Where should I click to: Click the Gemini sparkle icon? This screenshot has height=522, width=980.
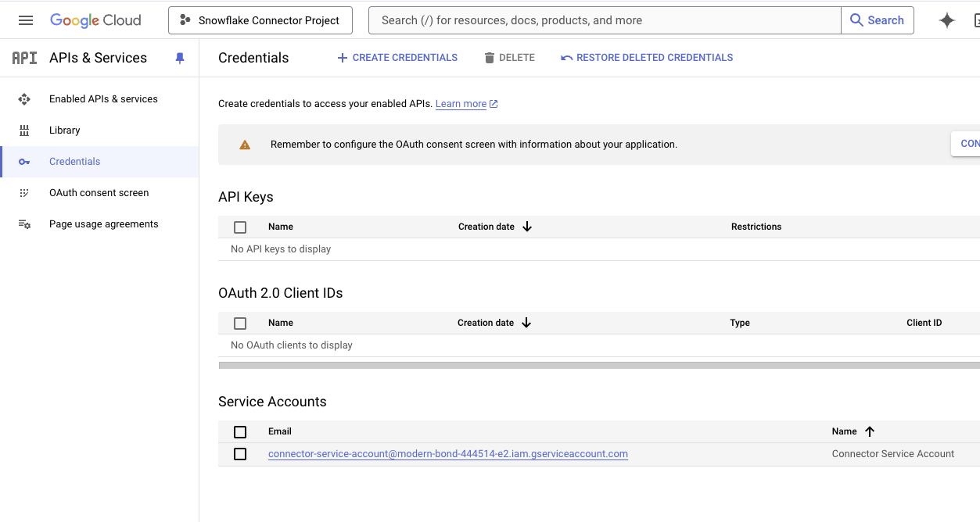(946, 20)
